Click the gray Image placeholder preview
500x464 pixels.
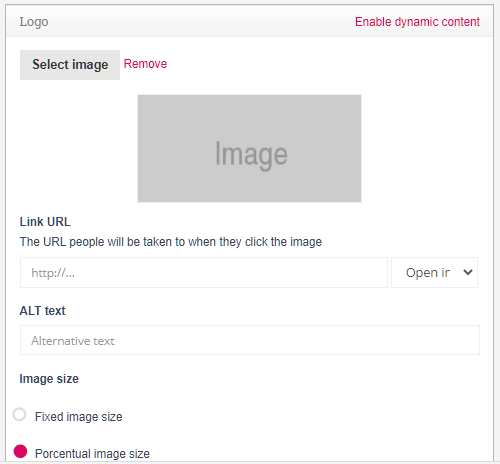[x=249, y=148]
